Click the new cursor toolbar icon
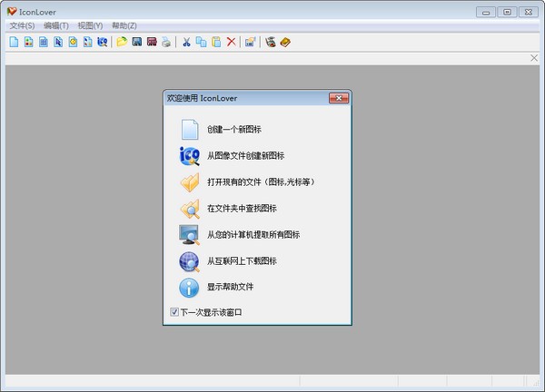The width and height of the screenshot is (545, 392). tap(58, 42)
